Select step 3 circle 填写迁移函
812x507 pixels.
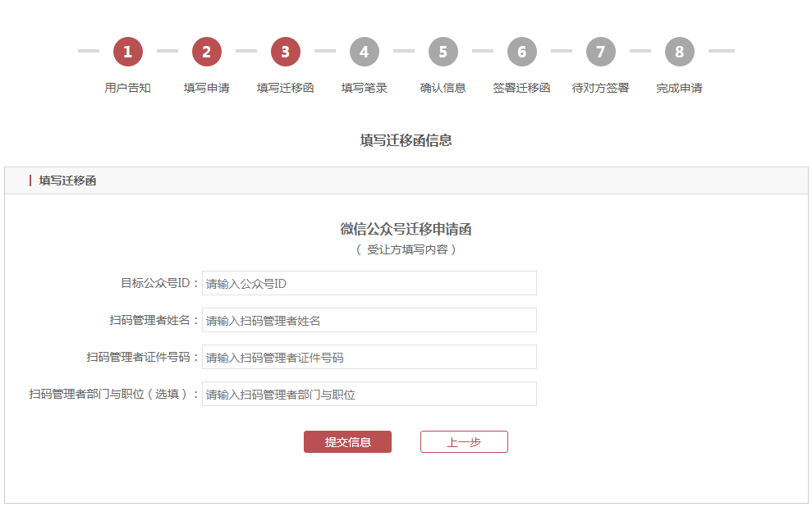286,52
